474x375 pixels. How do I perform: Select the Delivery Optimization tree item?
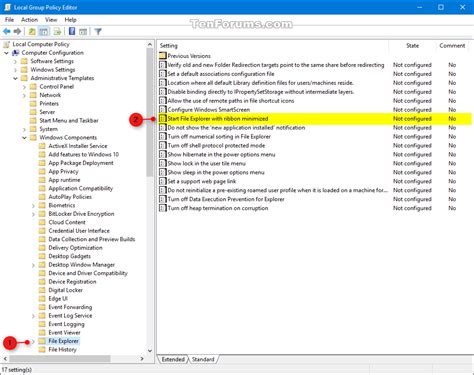tap(75, 248)
